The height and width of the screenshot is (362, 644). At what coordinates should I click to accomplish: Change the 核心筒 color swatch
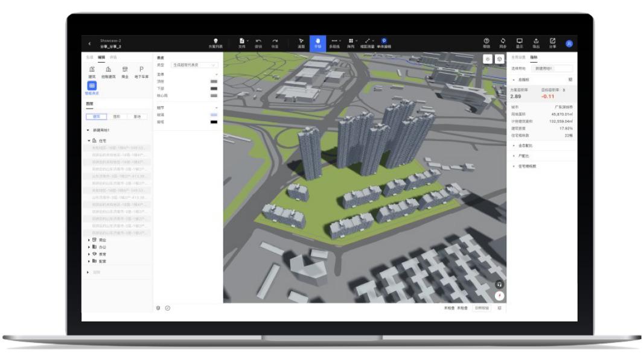click(x=214, y=95)
